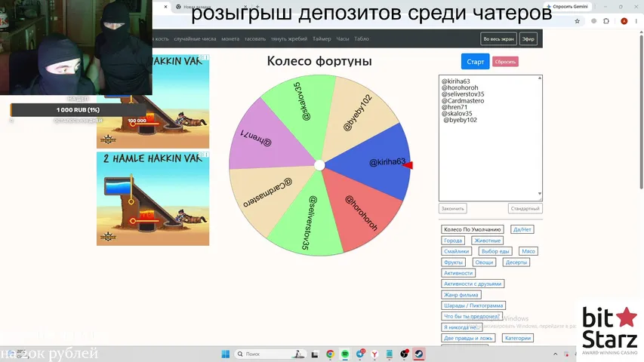The width and height of the screenshot is (644, 362).
Task: Click the Стандартный button
Action: point(525,208)
